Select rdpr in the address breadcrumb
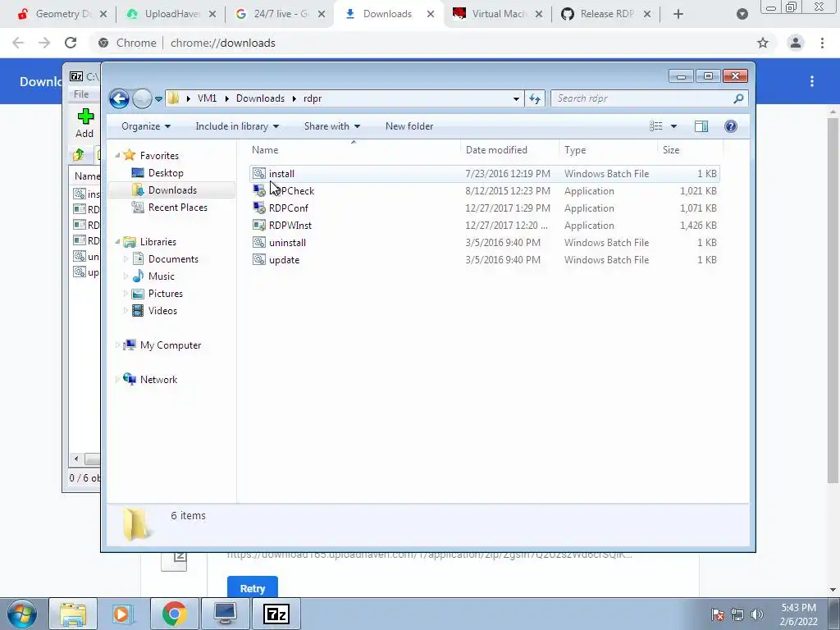The width and height of the screenshot is (840, 630). (313, 98)
